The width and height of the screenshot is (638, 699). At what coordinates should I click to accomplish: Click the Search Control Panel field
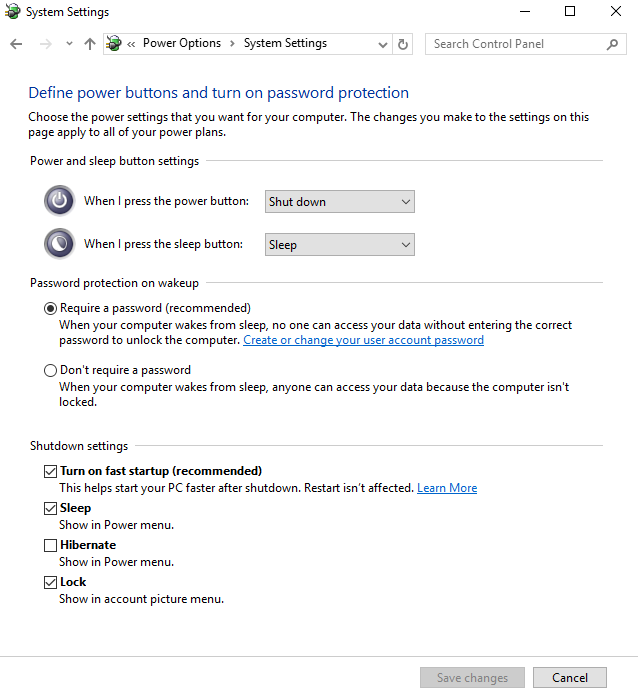526,44
